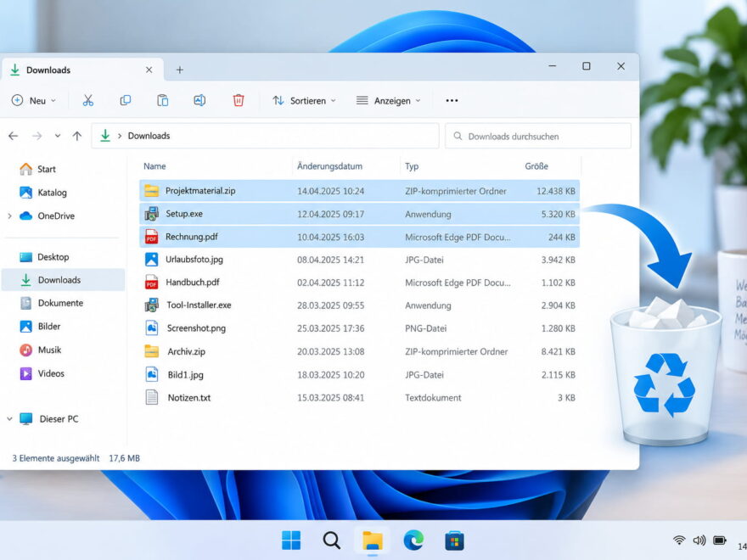The width and height of the screenshot is (747, 560).
Task: Click the Downloads breadcrumb in address bar
Action: coord(149,136)
